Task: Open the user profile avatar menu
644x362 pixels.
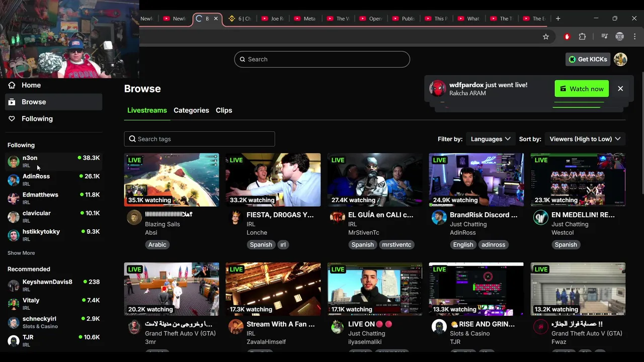Action: [x=620, y=59]
